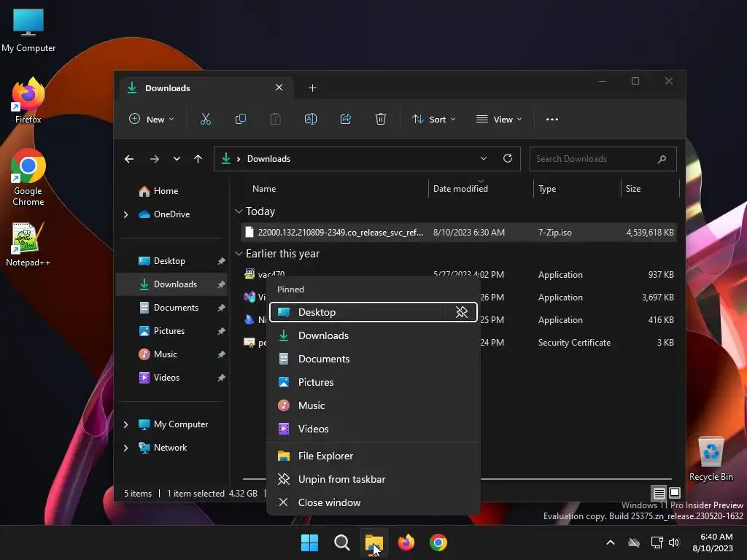Open the recent locations dropdown arrow

click(x=177, y=159)
